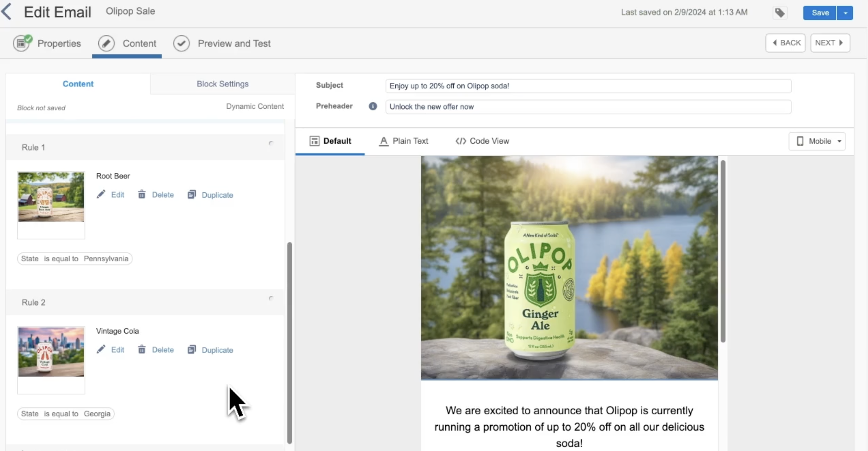The width and height of the screenshot is (868, 451).
Task: Switch to the Block Settings tab
Action: (x=222, y=83)
